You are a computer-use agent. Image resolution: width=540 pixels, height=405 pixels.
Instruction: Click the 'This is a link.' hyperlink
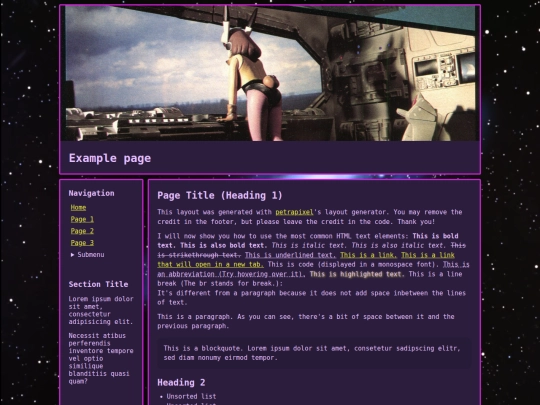coord(368,255)
